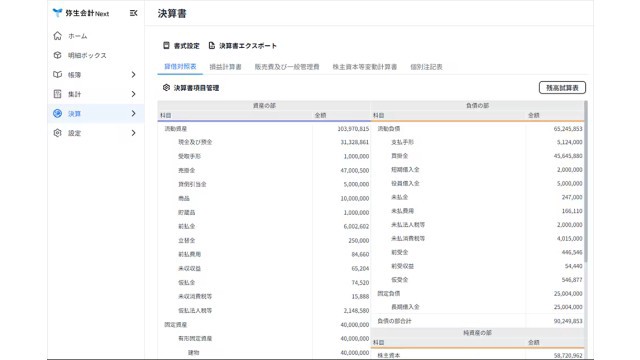Screen dimensions: 640x360
Task: Click the 決算書エクスポート file icon
Action: (211, 45)
